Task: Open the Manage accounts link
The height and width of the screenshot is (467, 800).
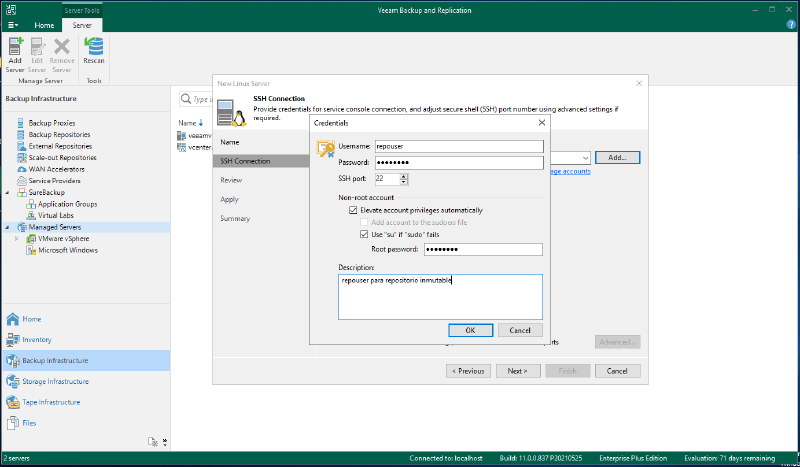Action: (570, 171)
